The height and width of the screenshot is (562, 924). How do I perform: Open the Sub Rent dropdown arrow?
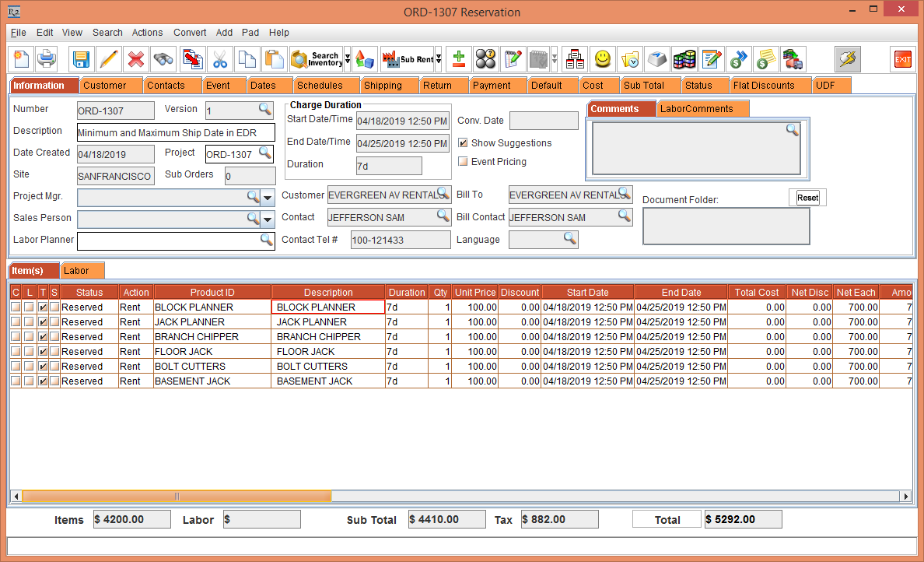[x=439, y=59]
